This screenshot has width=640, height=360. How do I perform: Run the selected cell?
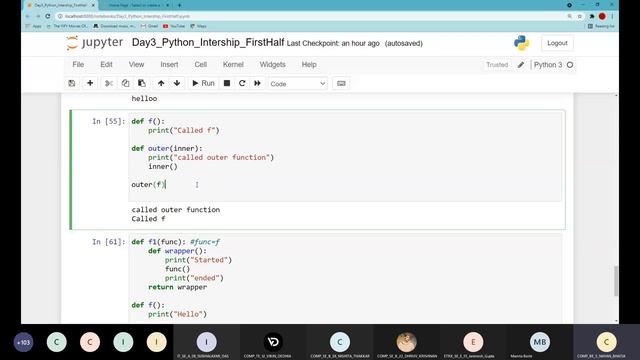click(203, 83)
